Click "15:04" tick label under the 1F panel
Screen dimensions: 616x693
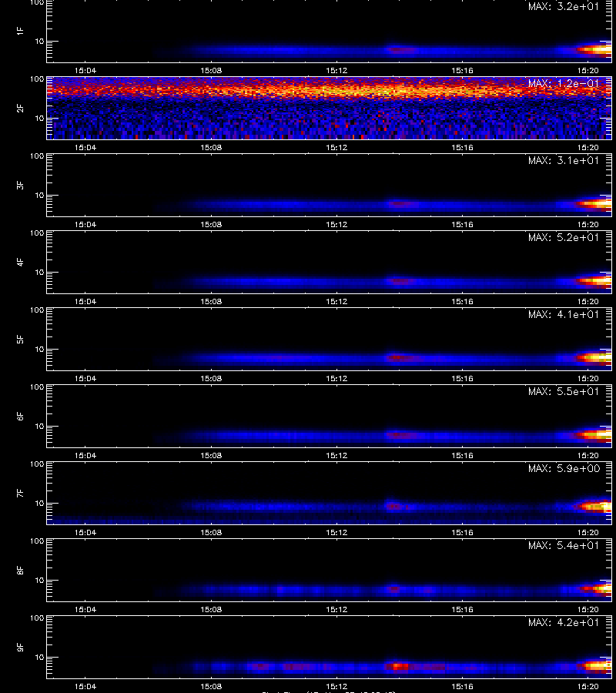(x=85, y=70)
